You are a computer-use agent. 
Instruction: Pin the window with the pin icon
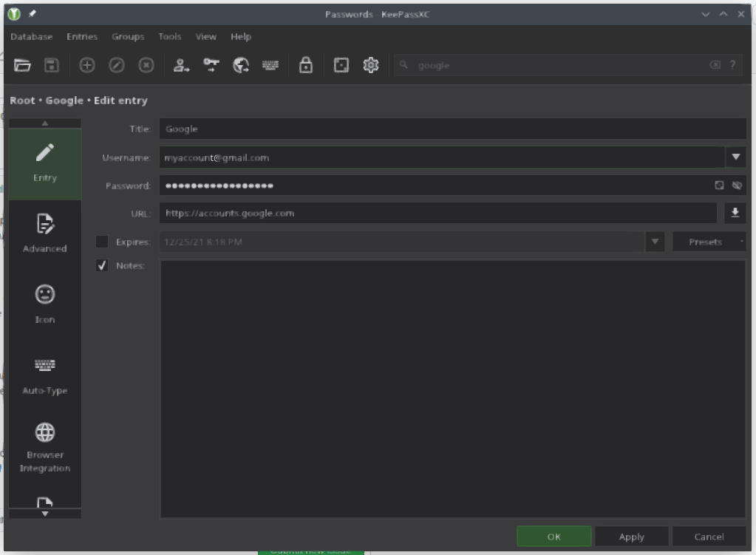[33, 14]
